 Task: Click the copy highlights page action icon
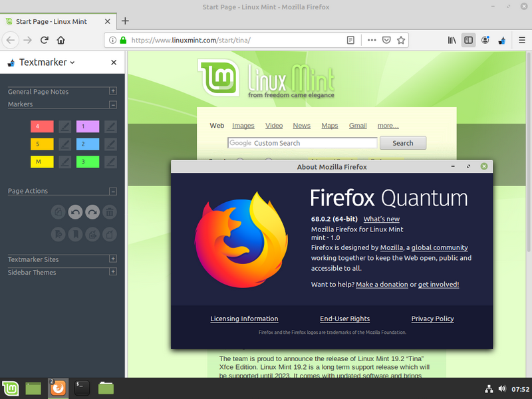(59, 212)
